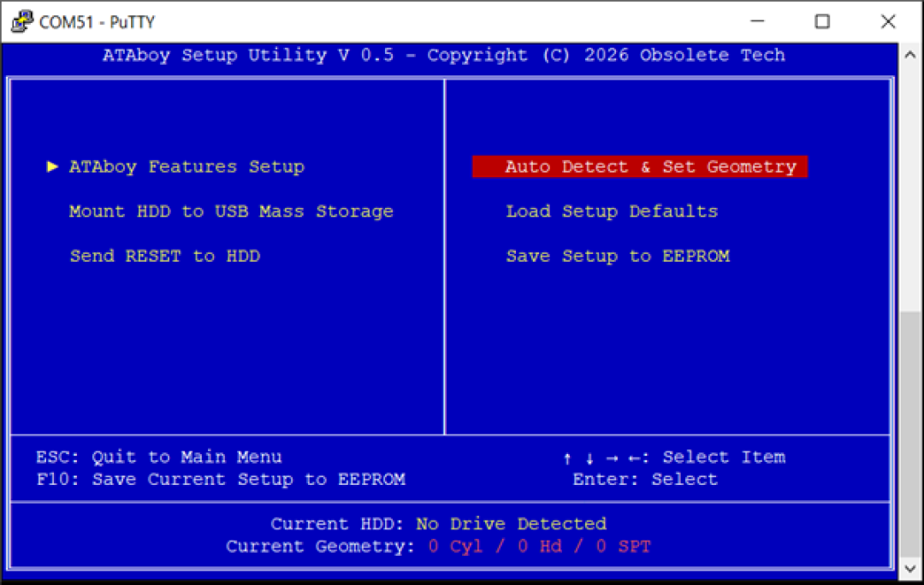Click the arrows 'Select Item' hint text
The height and width of the screenshot is (585, 924).
click(674, 458)
